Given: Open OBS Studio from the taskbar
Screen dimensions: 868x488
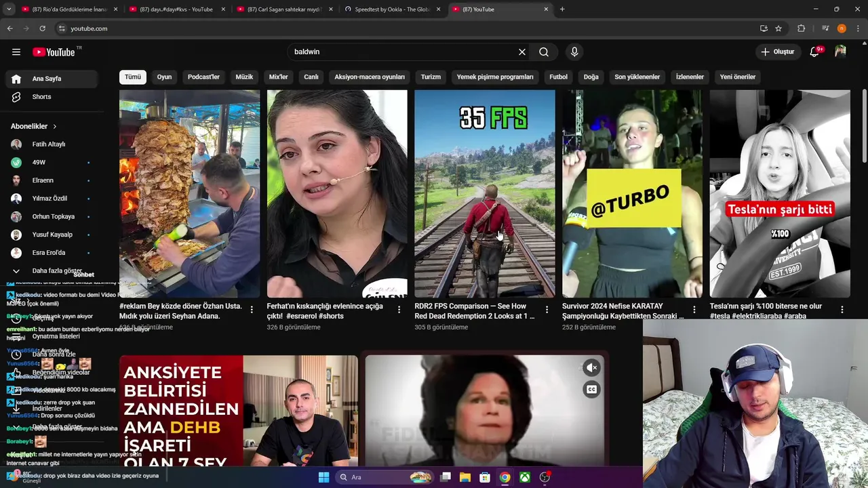Looking at the screenshot, I should [x=545, y=477].
